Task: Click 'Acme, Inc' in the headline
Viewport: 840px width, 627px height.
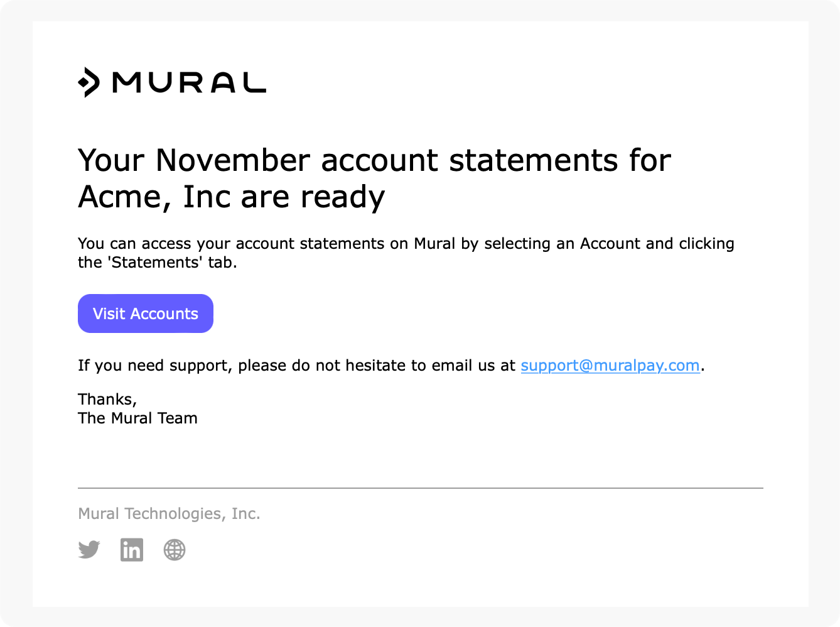Action: (153, 197)
